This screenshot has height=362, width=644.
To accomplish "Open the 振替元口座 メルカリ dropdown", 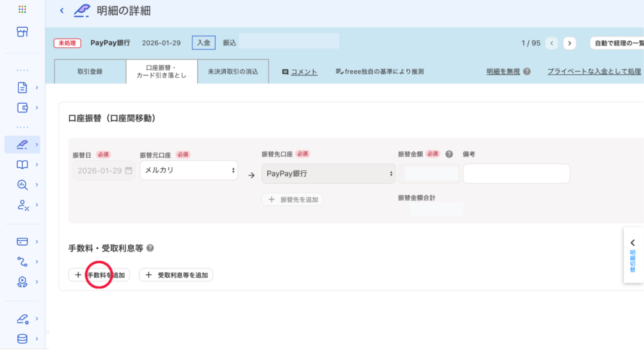I will pyautogui.click(x=189, y=170).
